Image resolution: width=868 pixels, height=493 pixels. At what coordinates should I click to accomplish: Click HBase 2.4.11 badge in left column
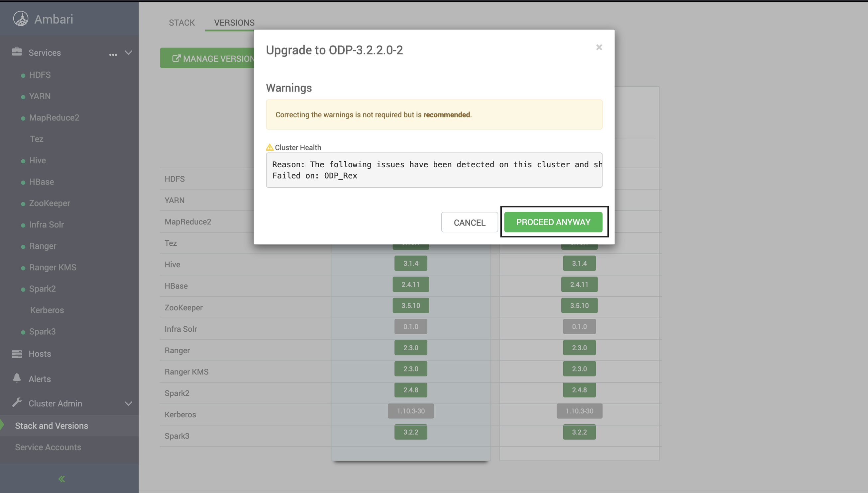point(410,285)
